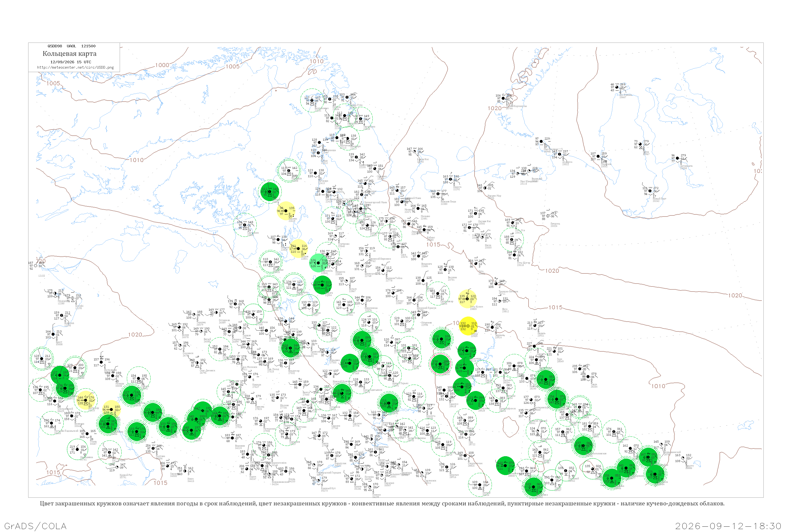Click the green Кудымкар station marker
Viewport: 798px width, 532px height.
[x=467, y=351]
